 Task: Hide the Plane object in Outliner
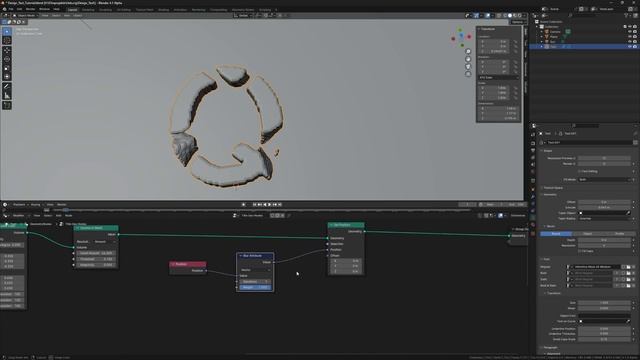pyautogui.click(x=630, y=36)
